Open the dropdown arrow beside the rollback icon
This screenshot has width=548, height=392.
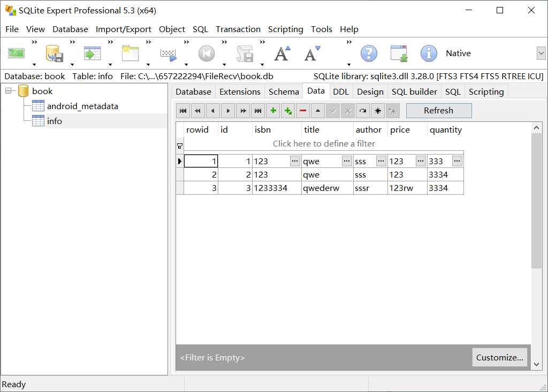[x=224, y=65]
